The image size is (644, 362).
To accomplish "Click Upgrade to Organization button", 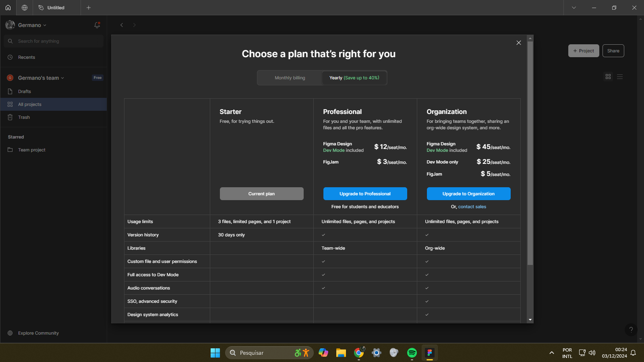I will [469, 194].
